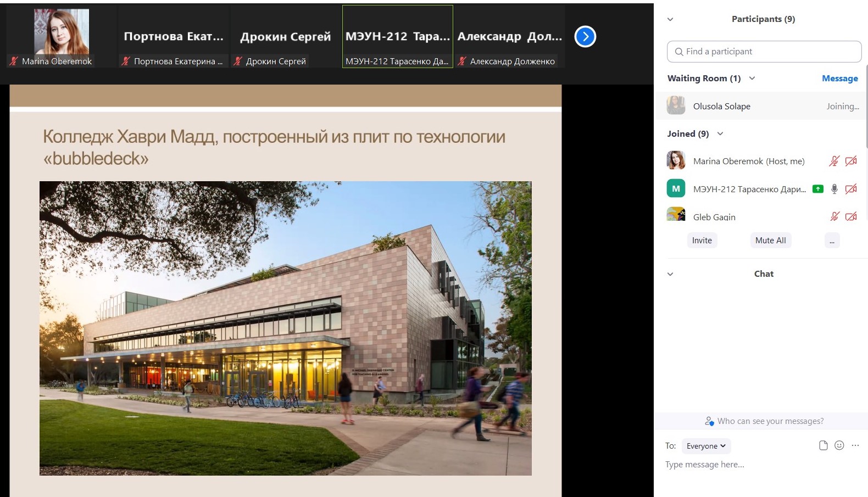
Task: Collapse the Participants panel chevron
Action: pyautogui.click(x=670, y=19)
